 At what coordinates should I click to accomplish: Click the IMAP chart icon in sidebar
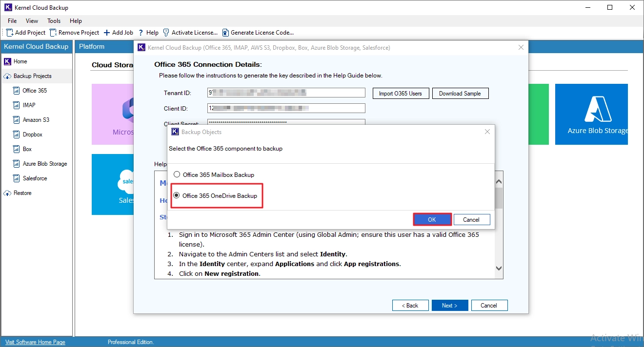point(17,105)
